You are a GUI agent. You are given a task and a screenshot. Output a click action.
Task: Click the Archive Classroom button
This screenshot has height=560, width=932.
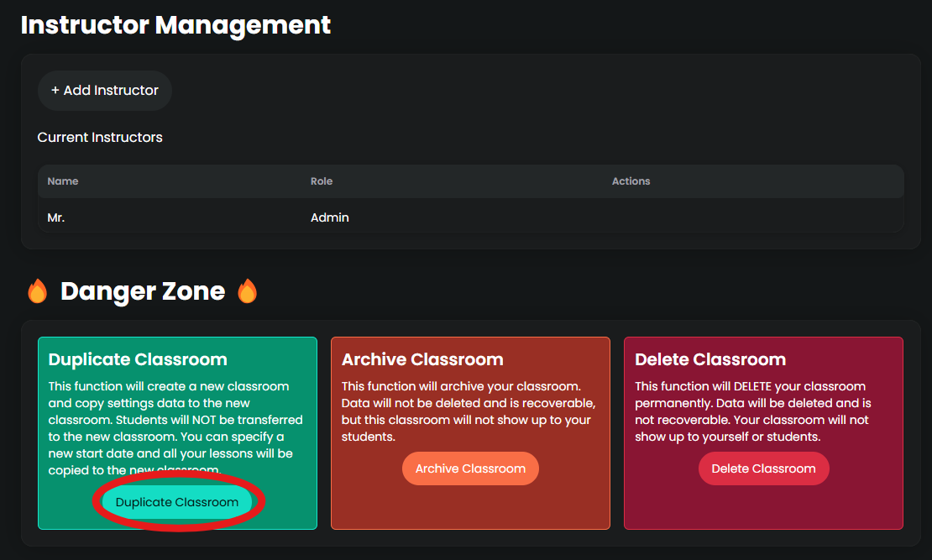[470, 468]
